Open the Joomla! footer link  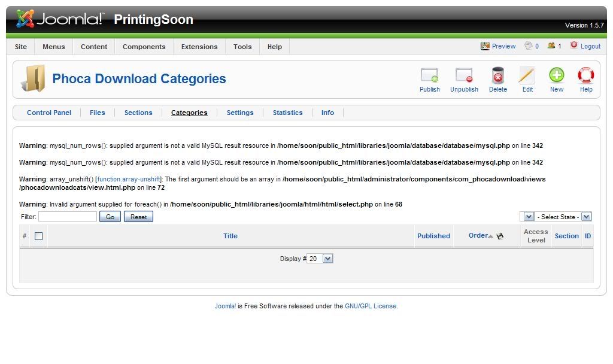[x=225, y=306]
